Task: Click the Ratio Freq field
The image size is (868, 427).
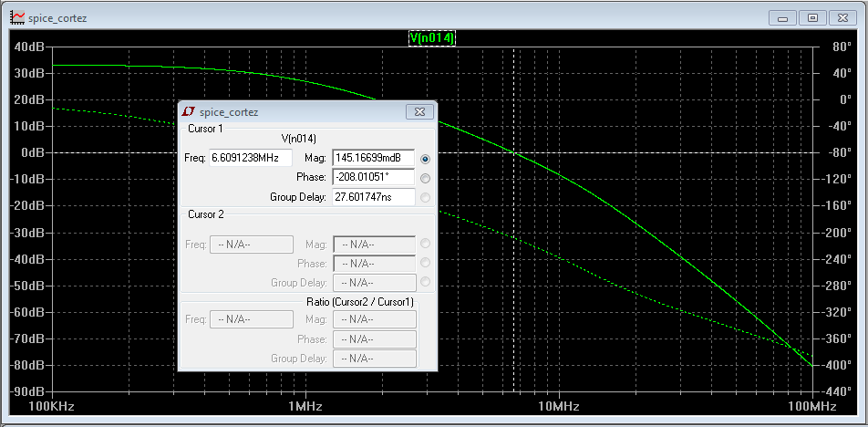Action: pos(252,319)
